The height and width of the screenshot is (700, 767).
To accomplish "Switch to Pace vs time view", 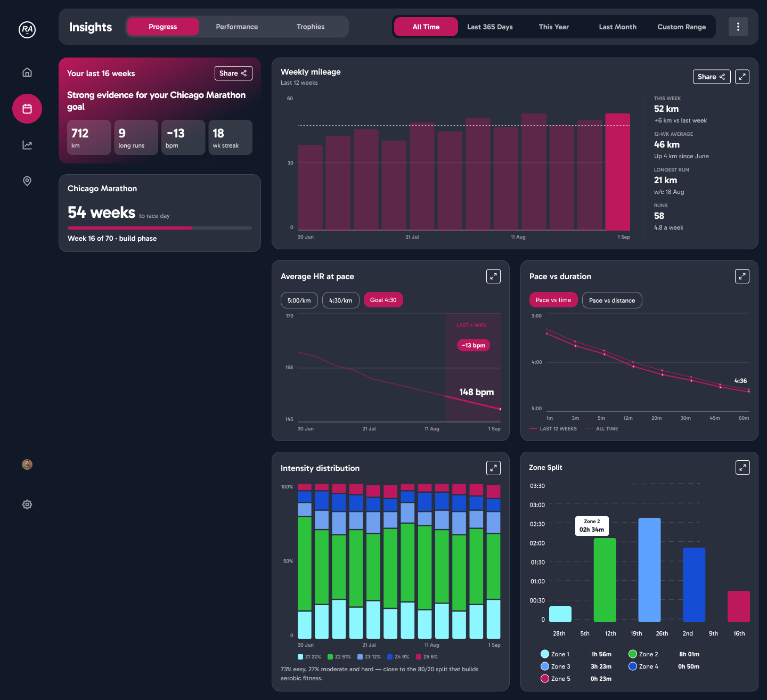I will point(553,300).
